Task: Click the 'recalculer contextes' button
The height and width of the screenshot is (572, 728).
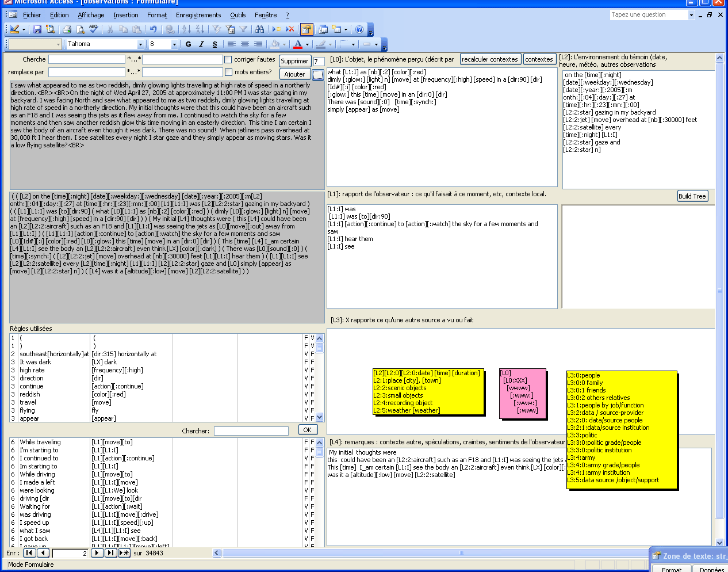Action: click(x=490, y=59)
